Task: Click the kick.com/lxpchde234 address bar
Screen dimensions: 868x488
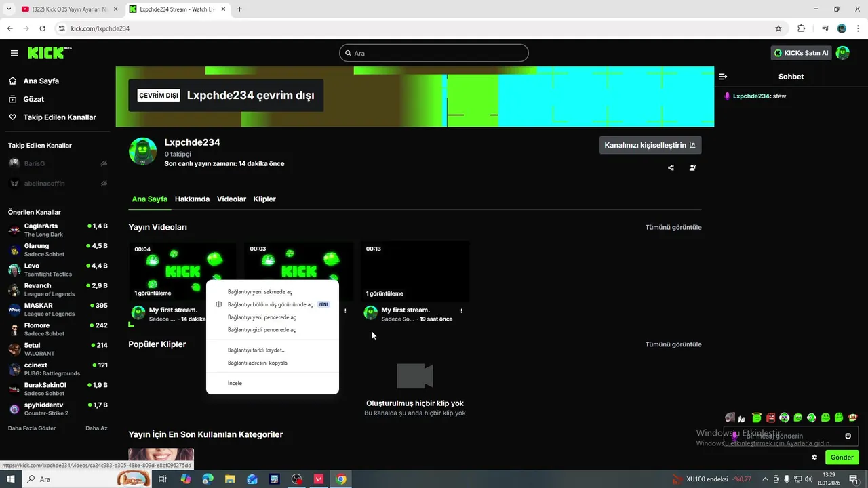Action: (420, 28)
